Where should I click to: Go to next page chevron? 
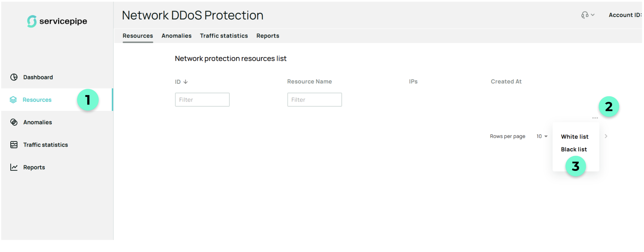pyautogui.click(x=606, y=136)
